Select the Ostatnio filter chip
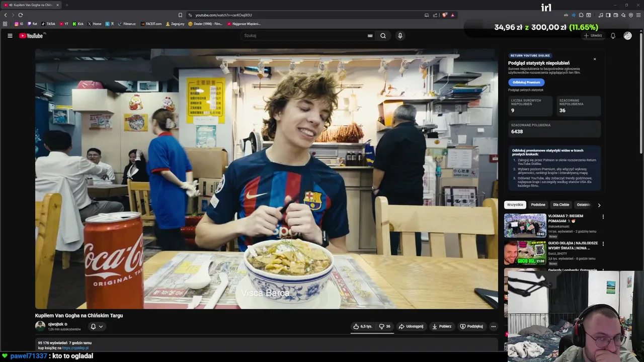 coord(584,205)
